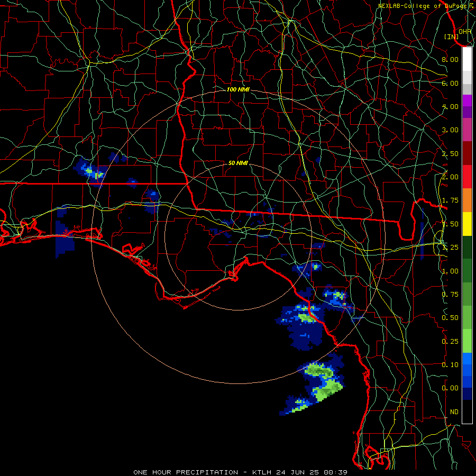The image size is (476, 476).
Task: Click the "6.00" legend value
Action: coord(450,83)
